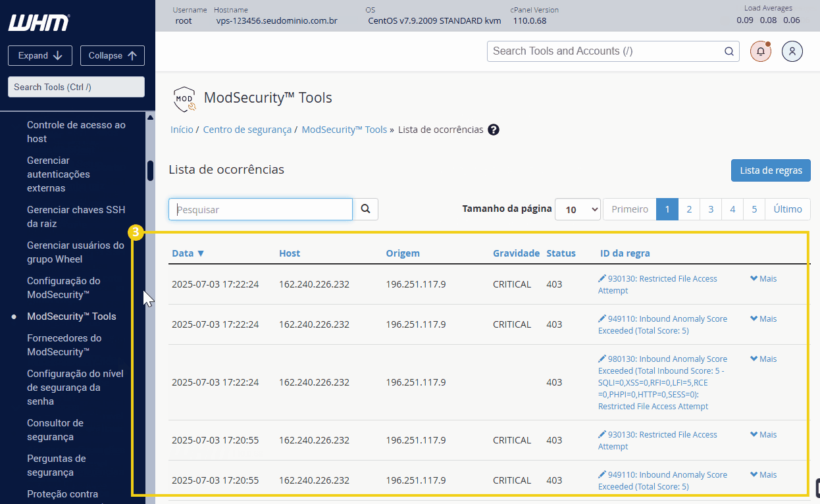
Task: Click the WHM logo
Action: pos(39,22)
